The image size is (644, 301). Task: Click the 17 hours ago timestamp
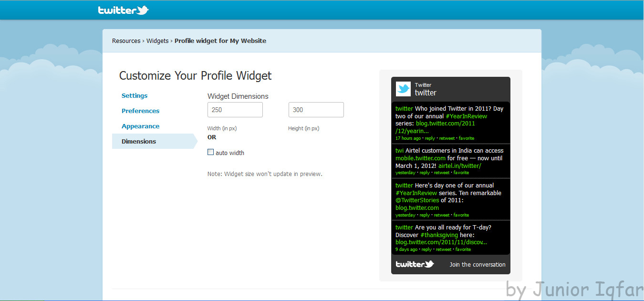(x=408, y=138)
